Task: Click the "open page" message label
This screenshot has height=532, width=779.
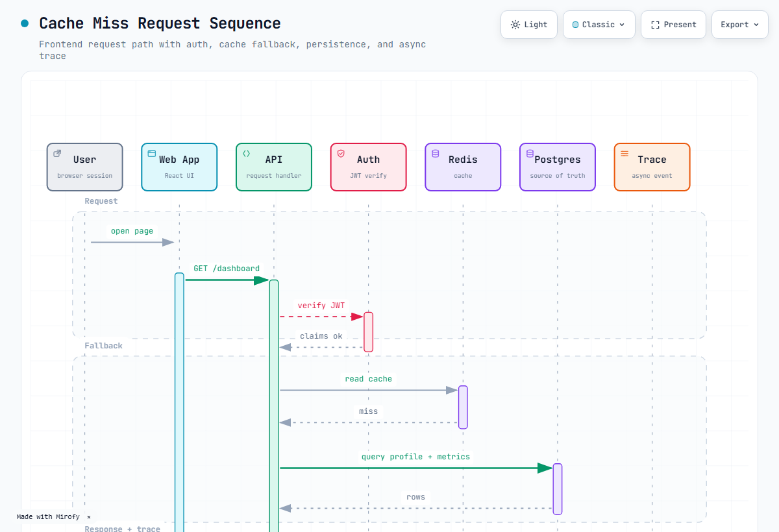Action: [132, 231]
